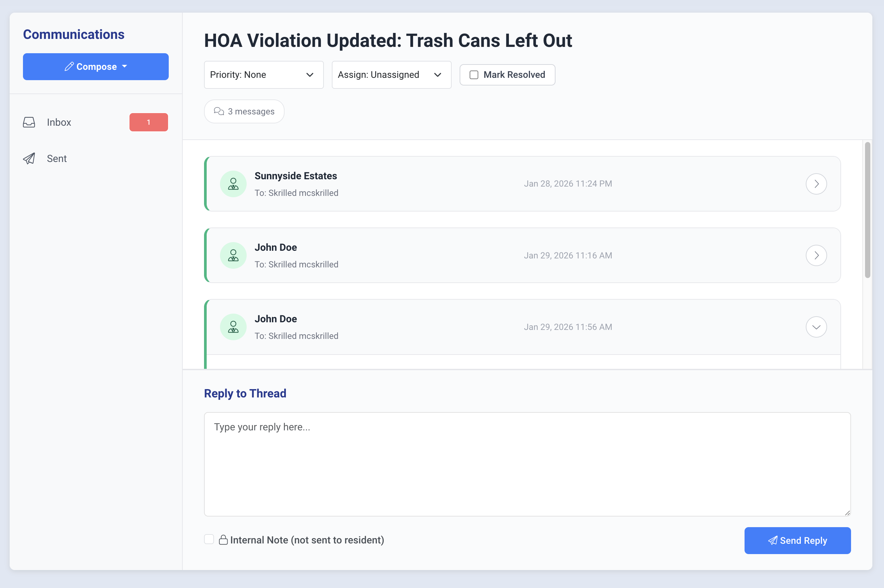Open the Assign: Unassigned dropdown

(391, 75)
